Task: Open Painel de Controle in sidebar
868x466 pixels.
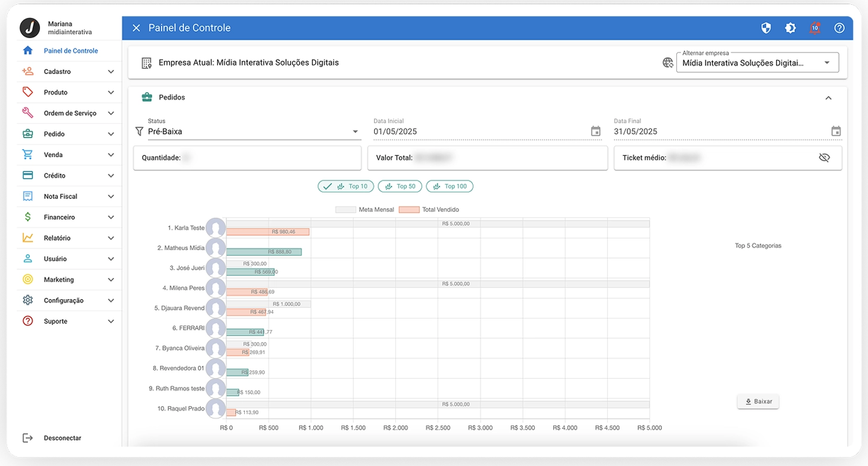Action: (x=70, y=51)
